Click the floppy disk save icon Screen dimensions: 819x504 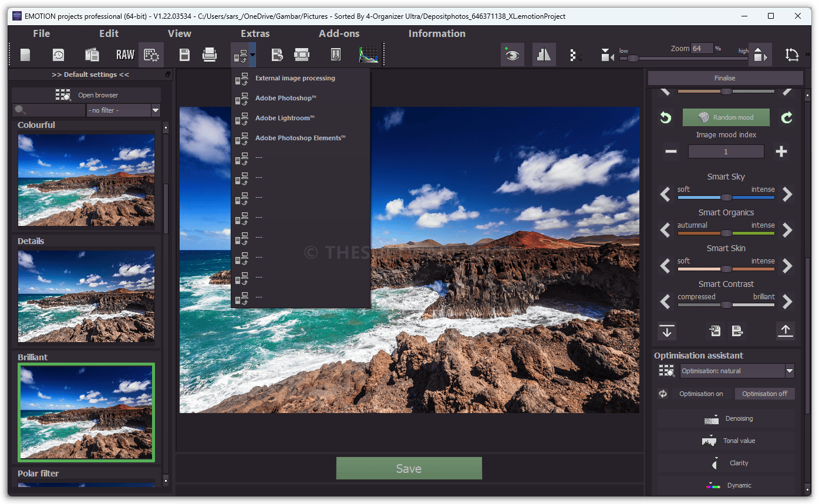pyautogui.click(x=184, y=55)
